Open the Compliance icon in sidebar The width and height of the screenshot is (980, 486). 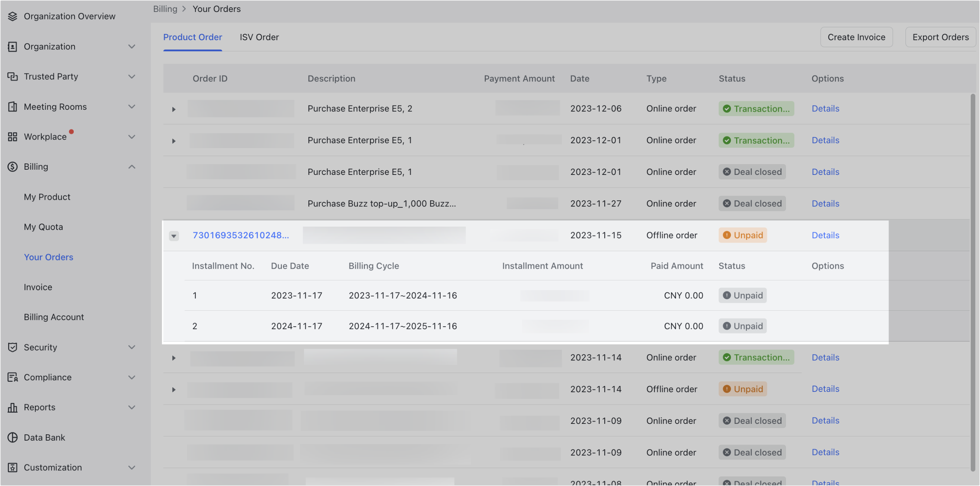[13, 377]
